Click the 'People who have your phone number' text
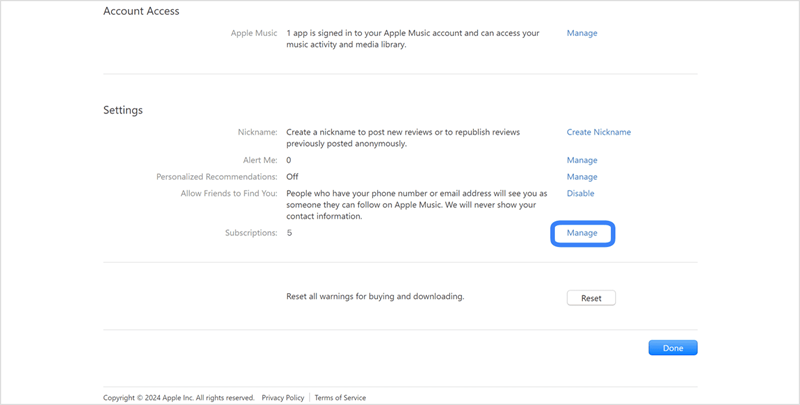Screen dimensions: 800x405 click(x=416, y=205)
